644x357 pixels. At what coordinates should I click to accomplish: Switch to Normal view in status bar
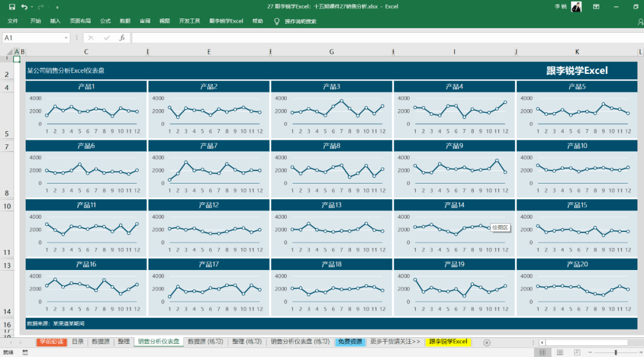tap(543, 352)
